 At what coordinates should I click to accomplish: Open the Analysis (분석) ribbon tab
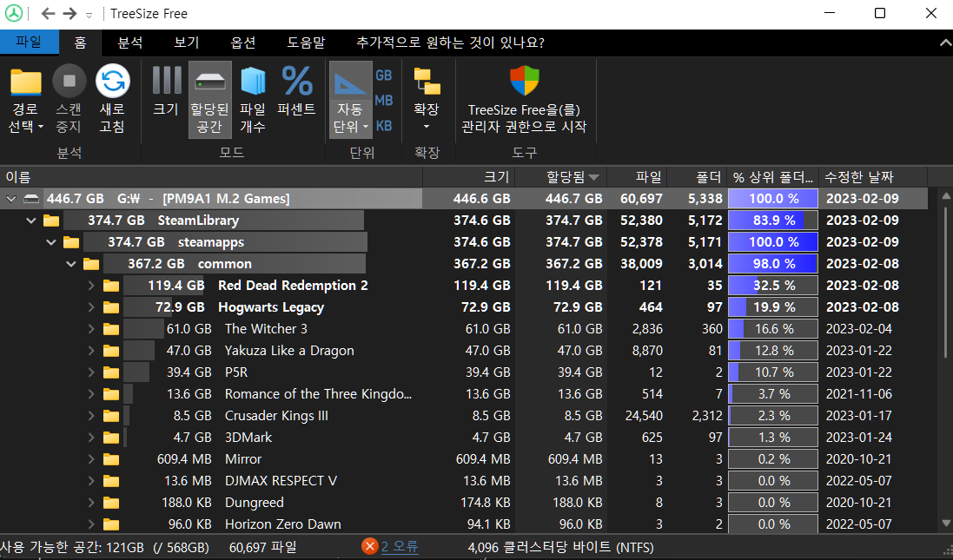coord(130,43)
